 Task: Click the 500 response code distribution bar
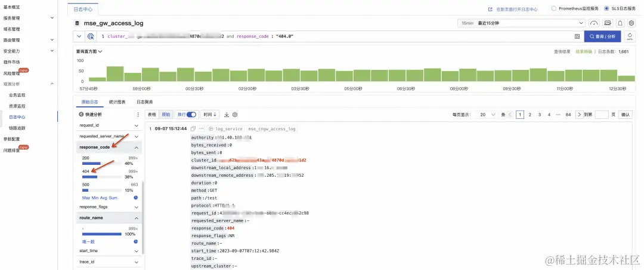coord(101,190)
